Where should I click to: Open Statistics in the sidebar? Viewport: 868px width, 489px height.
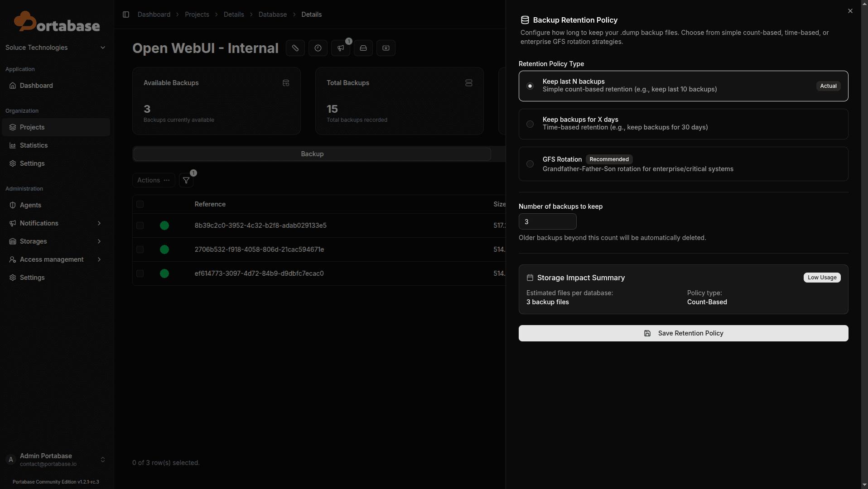(x=56, y=145)
